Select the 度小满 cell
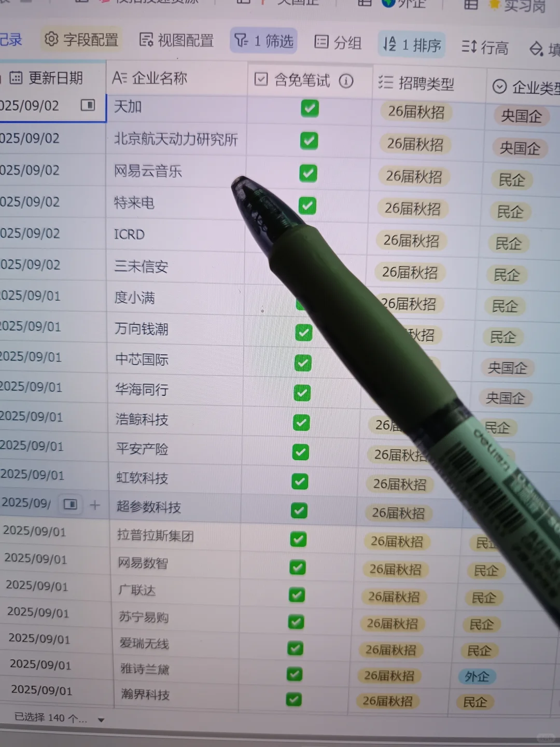Screen dimensions: 560x747 pos(175,297)
